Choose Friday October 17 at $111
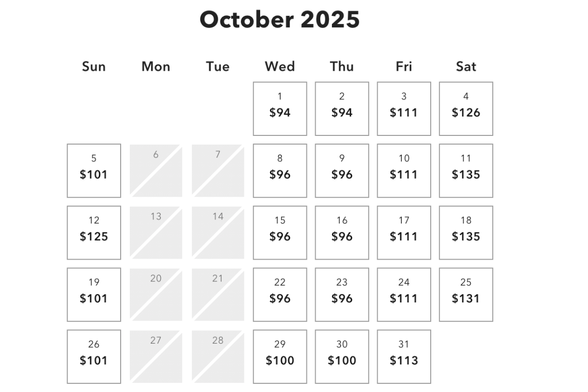Screen dimensions: 588x392 click(x=404, y=233)
